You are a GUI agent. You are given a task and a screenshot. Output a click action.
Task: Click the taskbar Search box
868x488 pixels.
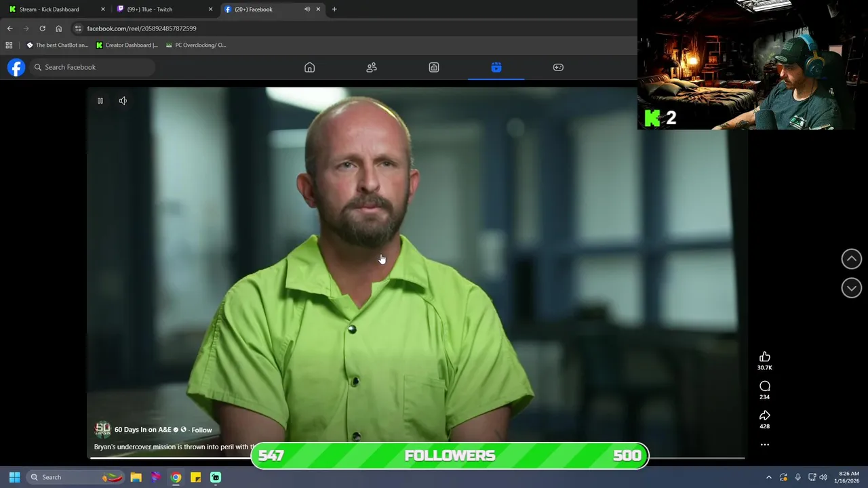(x=76, y=477)
